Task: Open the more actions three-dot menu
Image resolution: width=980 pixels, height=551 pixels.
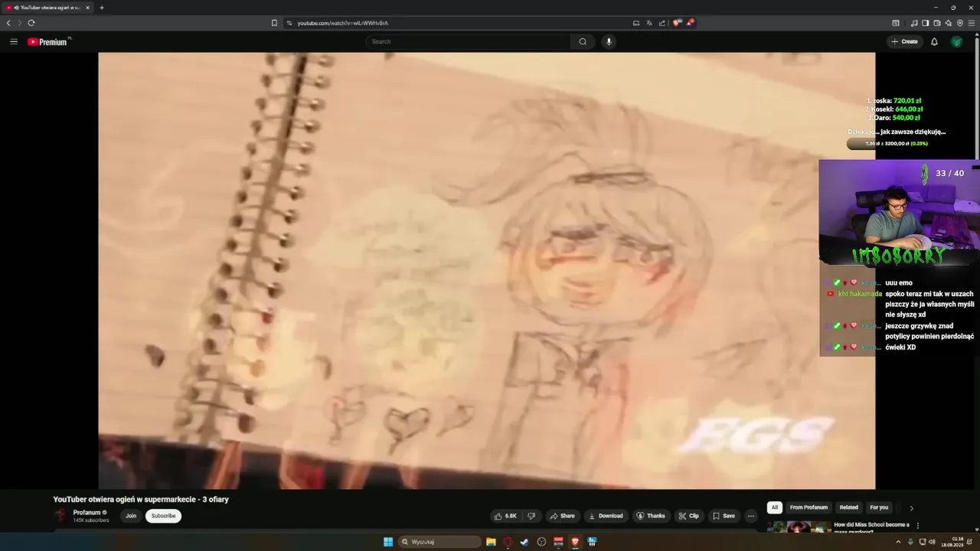Action: click(x=751, y=516)
